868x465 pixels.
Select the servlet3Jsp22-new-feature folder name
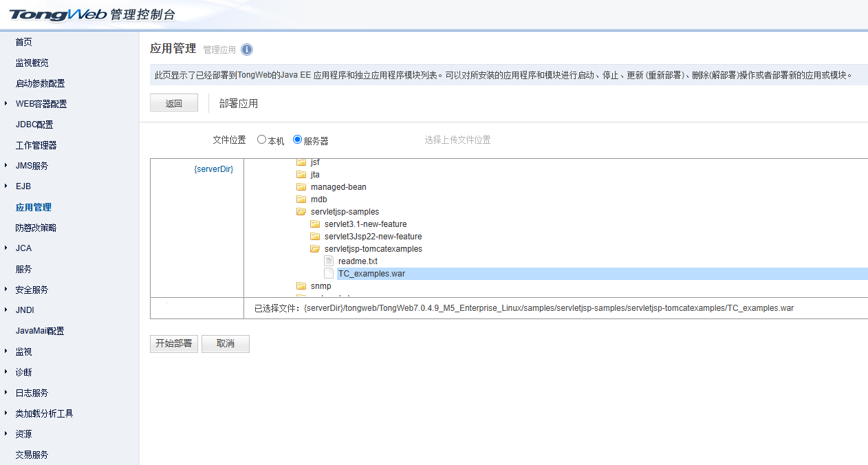pyautogui.click(x=373, y=237)
